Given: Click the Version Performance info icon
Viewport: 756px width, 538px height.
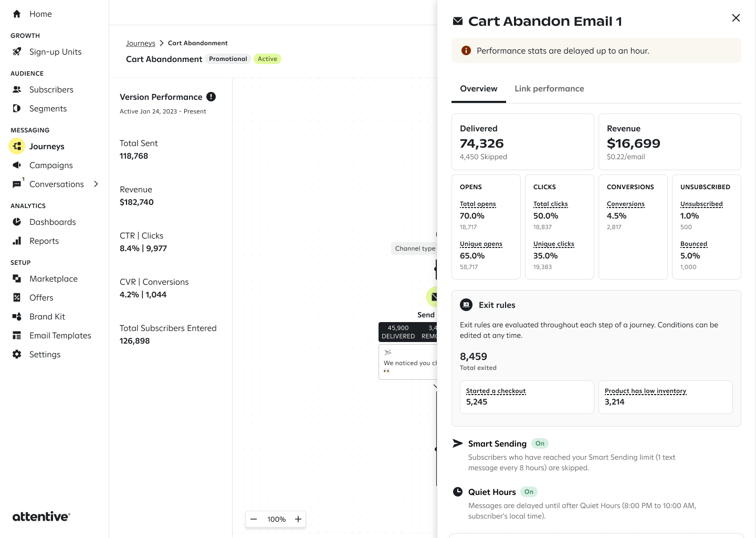Looking at the screenshot, I should (x=211, y=97).
